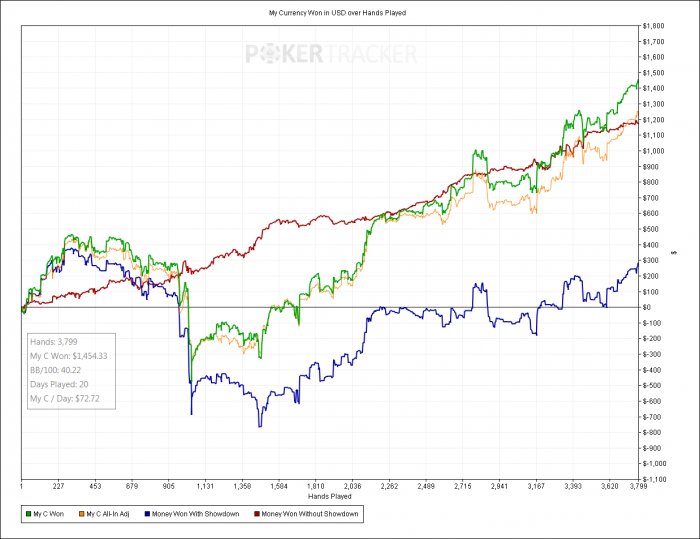Click the $0 y-axis label
Viewport: 700px width, 539px height.
tap(646, 307)
